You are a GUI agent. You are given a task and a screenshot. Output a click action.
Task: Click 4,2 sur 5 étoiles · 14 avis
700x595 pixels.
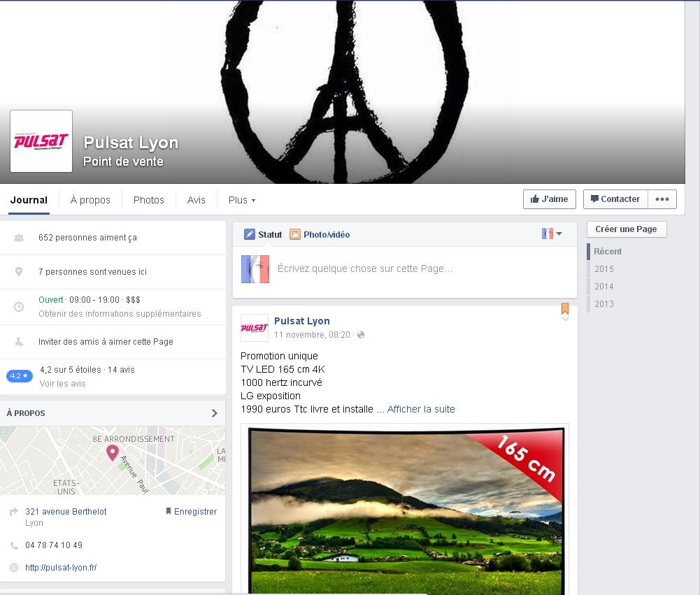click(x=87, y=370)
